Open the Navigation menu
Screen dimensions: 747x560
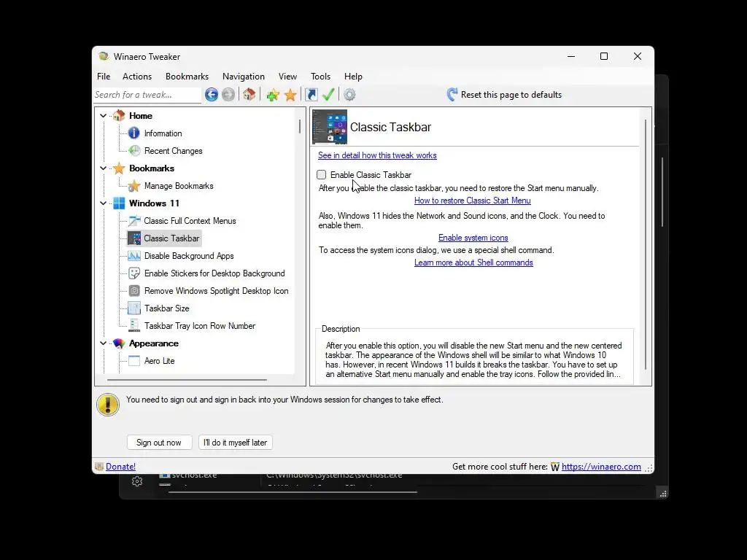pyautogui.click(x=244, y=76)
